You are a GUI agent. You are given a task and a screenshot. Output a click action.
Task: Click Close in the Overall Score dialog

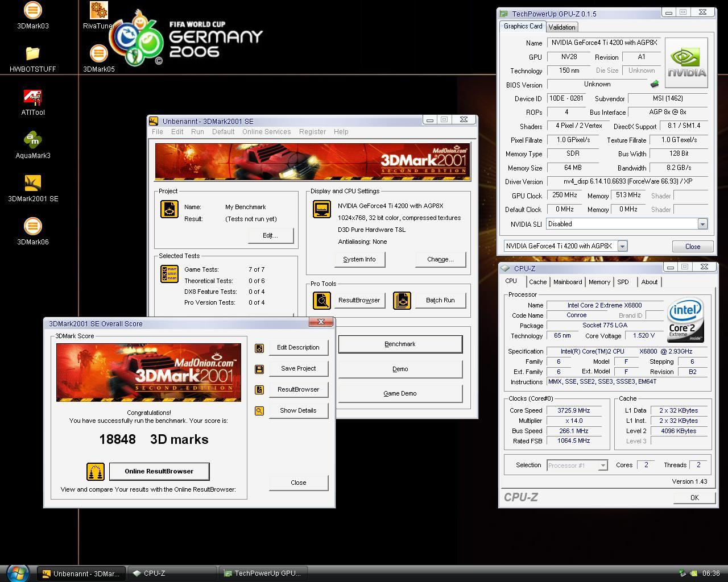click(299, 483)
